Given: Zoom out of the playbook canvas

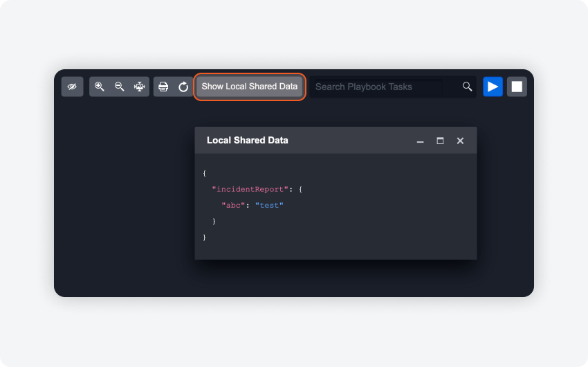Looking at the screenshot, I should [119, 87].
